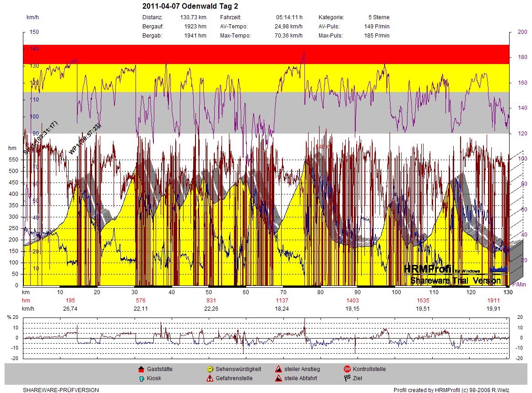Image resolution: width=532 pixels, height=393 pixels.
Task: Click the Ziel checkered flag icon
Action: pyautogui.click(x=347, y=378)
